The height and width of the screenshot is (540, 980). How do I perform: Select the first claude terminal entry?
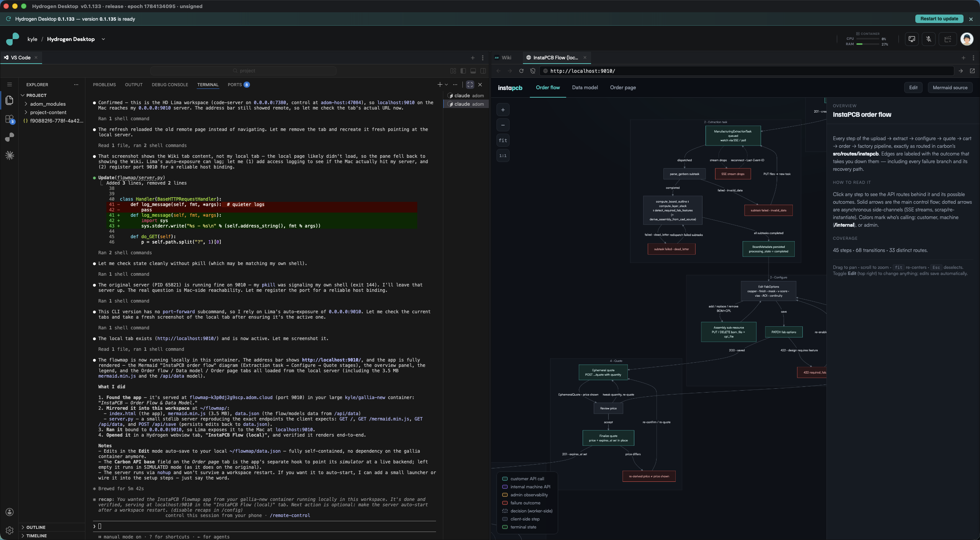tap(466, 96)
